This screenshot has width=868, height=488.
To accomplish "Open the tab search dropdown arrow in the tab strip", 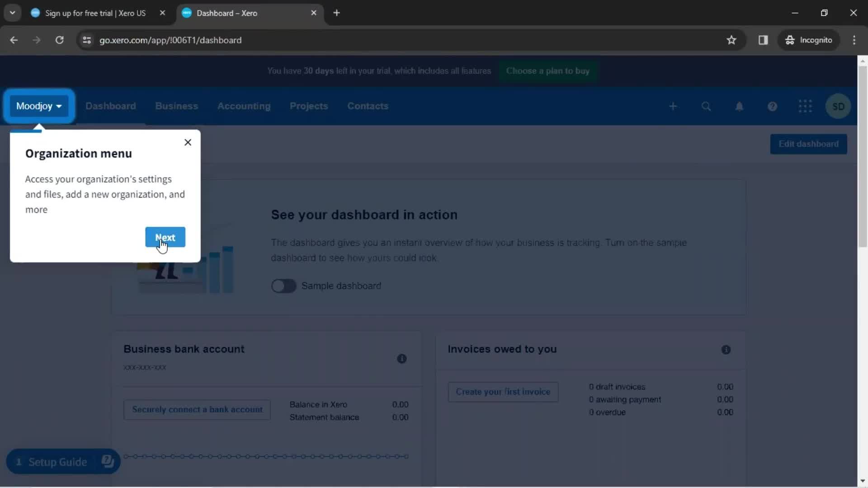I will tap(13, 13).
